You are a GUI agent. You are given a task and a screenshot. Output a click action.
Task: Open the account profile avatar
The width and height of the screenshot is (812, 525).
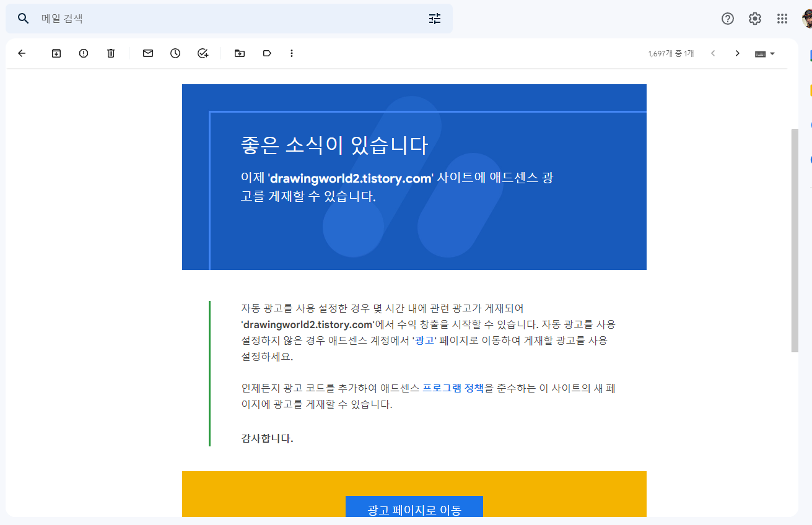807,19
